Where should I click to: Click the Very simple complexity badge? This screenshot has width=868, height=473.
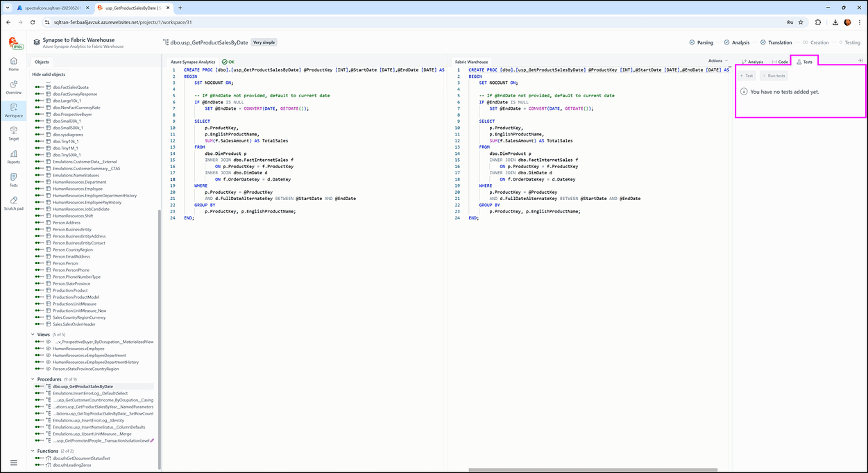[x=264, y=42]
